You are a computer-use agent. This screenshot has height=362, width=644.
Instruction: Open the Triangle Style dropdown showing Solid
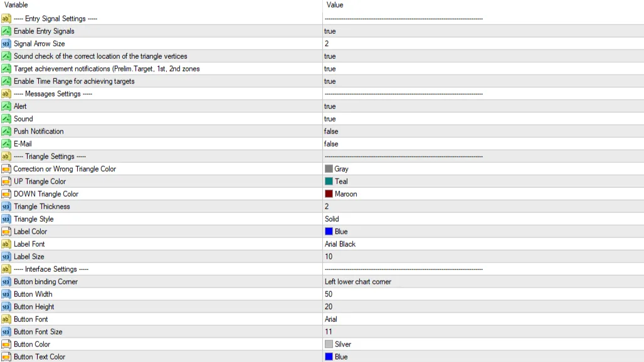pos(332,219)
